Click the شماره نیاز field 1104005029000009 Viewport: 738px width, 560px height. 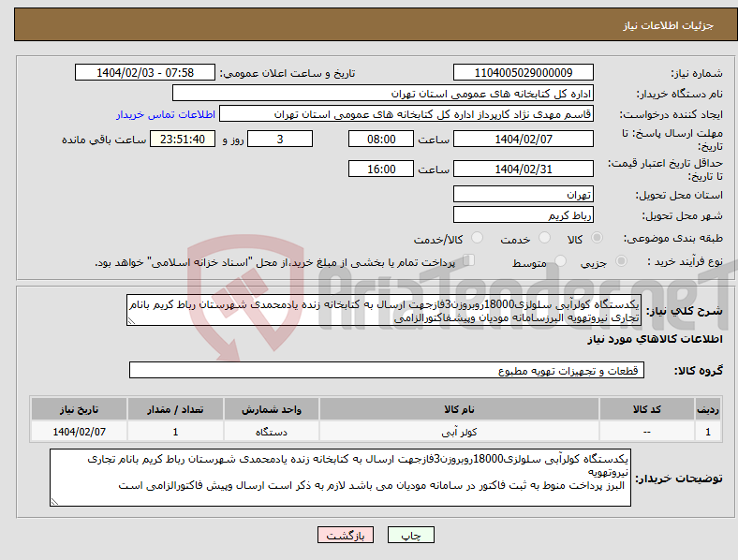[523, 72]
